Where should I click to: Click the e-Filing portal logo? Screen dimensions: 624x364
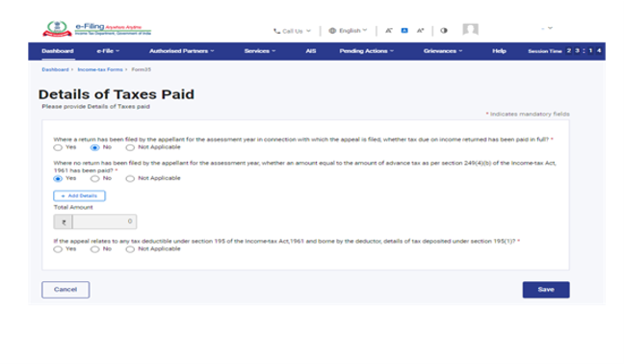[x=97, y=29]
